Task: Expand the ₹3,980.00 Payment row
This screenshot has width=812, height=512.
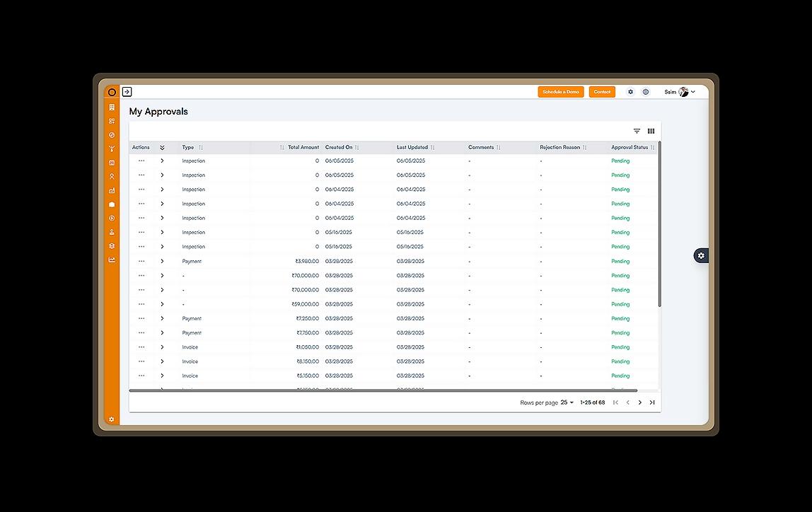Action: click(x=162, y=261)
